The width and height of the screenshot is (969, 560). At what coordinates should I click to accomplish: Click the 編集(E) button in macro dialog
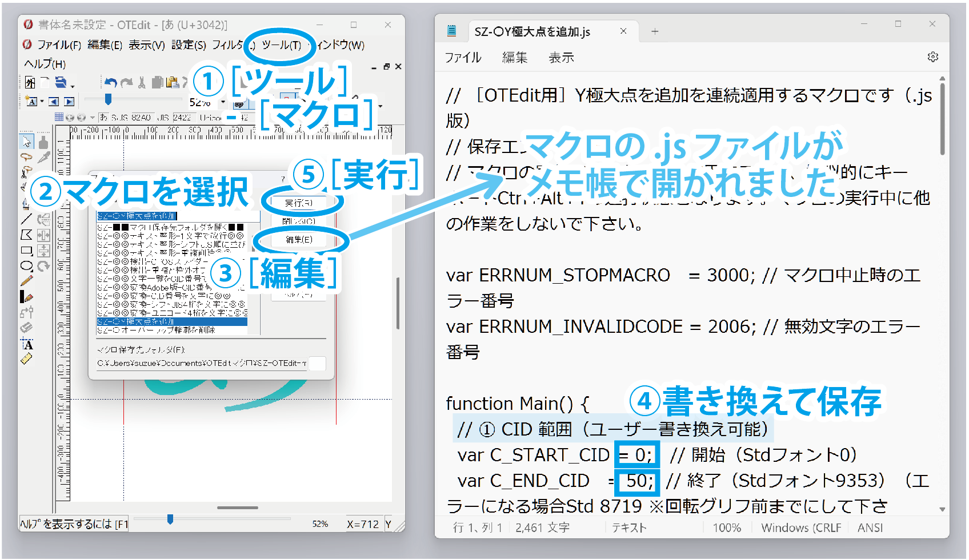coord(299,240)
